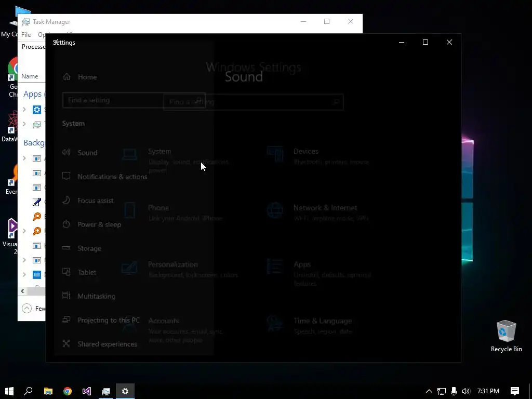
Task: Select the notepad pencil process icon
Action: pyautogui.click(x=37, y=202)
